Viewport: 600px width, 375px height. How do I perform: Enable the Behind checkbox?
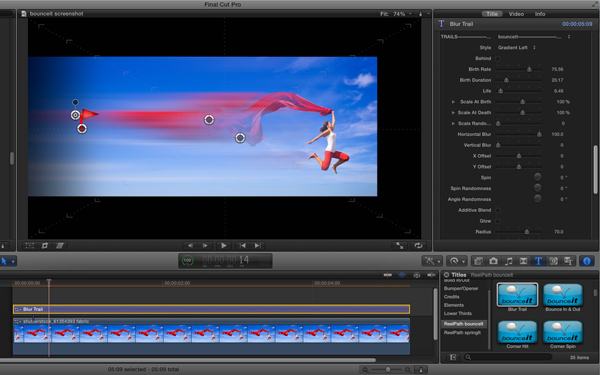pyautogui.click(x=498, y=59)
